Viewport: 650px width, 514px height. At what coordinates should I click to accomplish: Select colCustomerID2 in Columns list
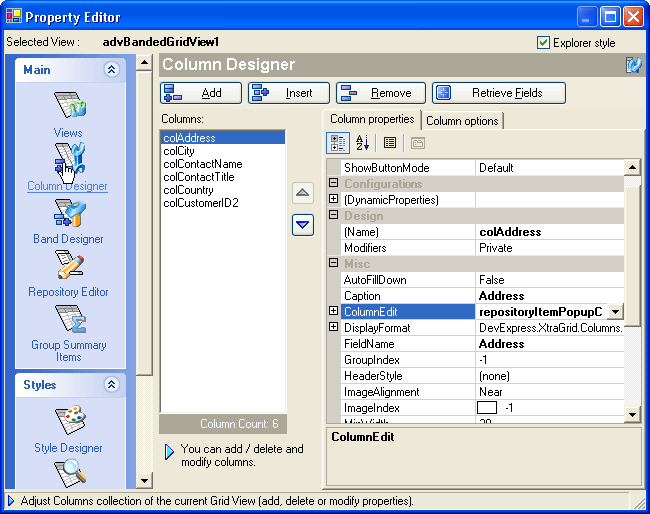tap(223, 203)
